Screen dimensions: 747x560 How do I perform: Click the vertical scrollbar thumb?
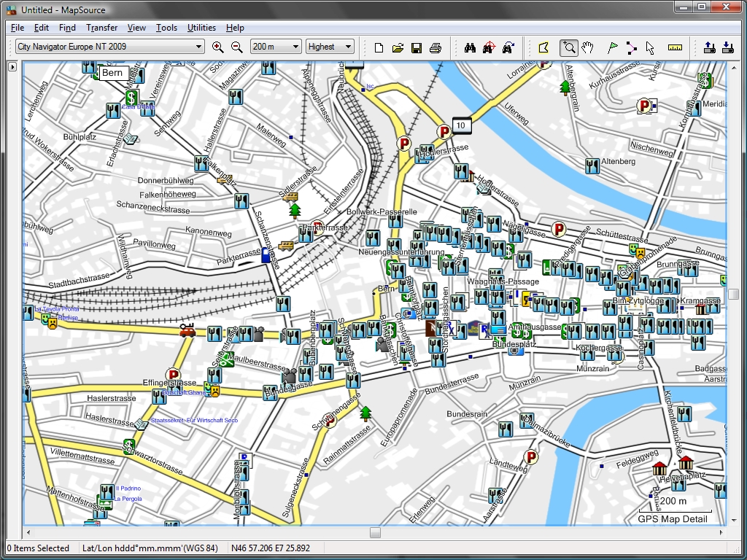(734, 295)
